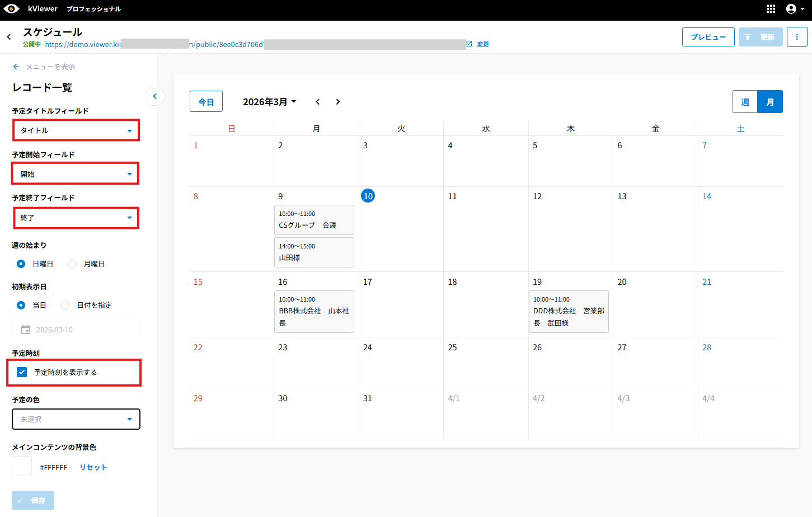This screenshot has width=812, height=517.
Task: Click the back arrow beside スケジュール title
Action: coord(9,37)
